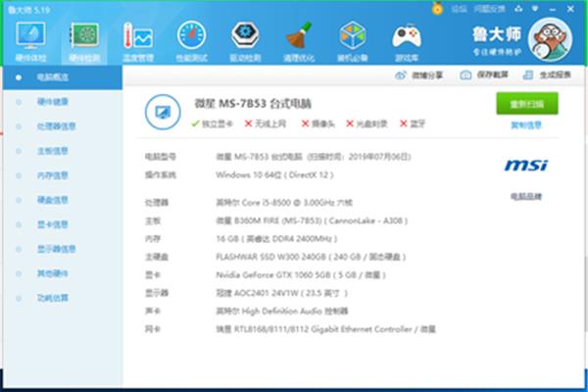Viewport: 588px width, 392px height.
Task: Click the 电脑品牌 label under MSI logo
Action: coord(526,196)
